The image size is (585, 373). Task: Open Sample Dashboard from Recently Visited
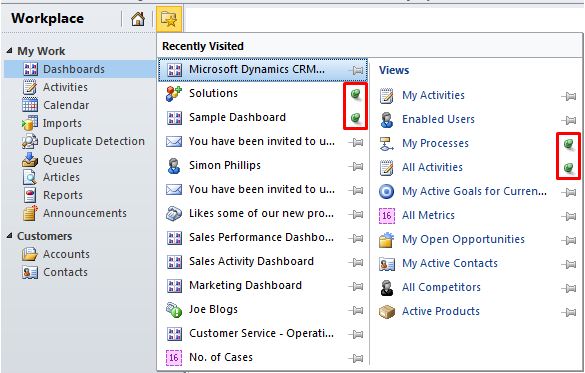click(237, 117)
